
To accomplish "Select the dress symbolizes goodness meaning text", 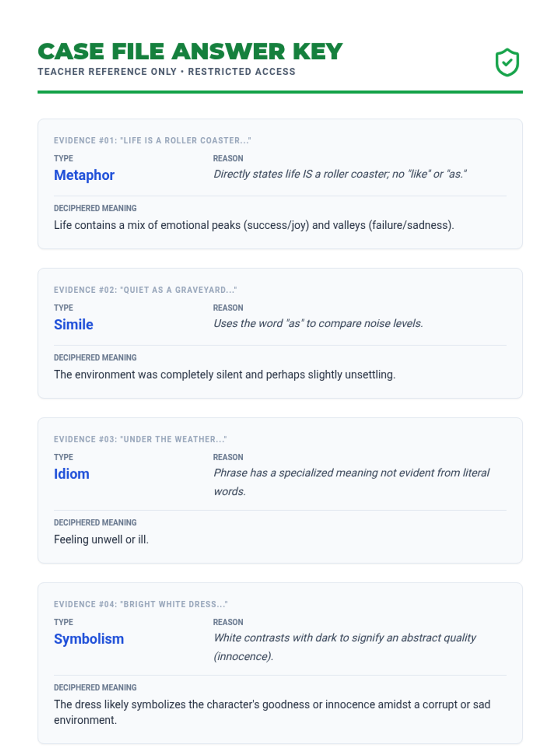I will pos(272,712).
